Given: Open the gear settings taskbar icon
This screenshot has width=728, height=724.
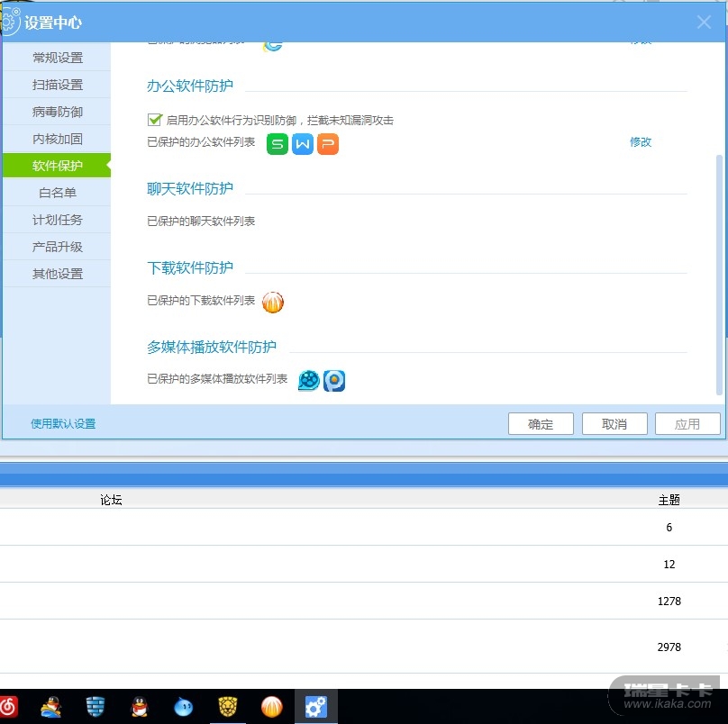Looking at the screenshot, I should pos(315,707).
